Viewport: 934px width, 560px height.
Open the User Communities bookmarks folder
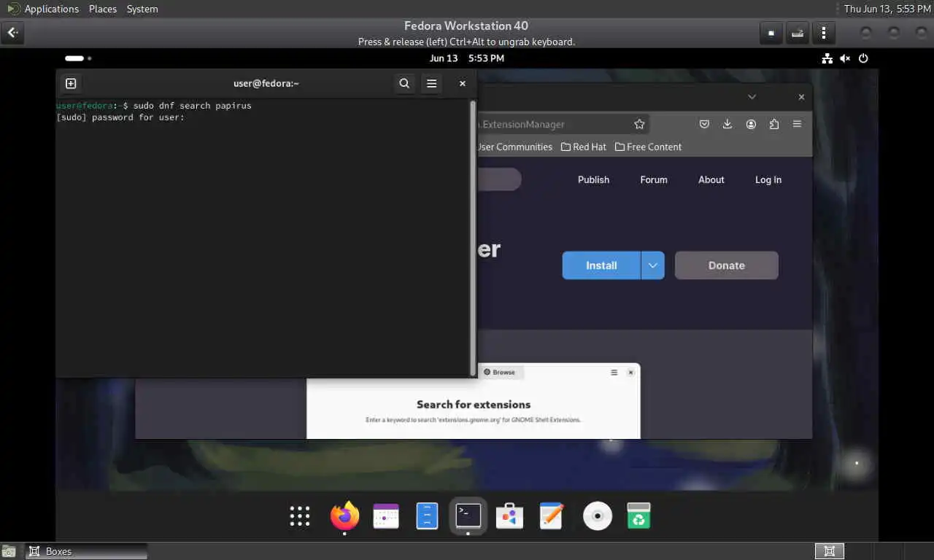(x=514, y=147)
